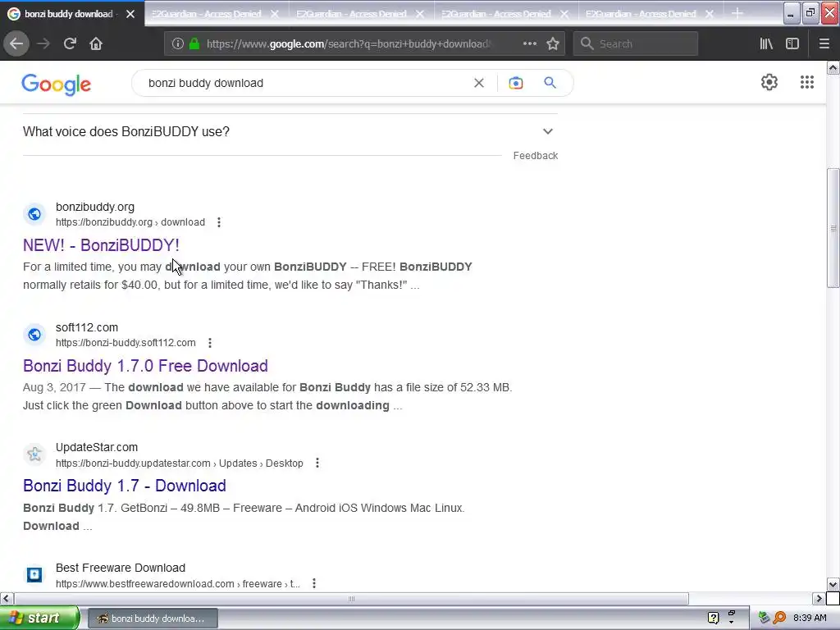Click the vertical scrollbar thumb

click(x=833, y=229)
